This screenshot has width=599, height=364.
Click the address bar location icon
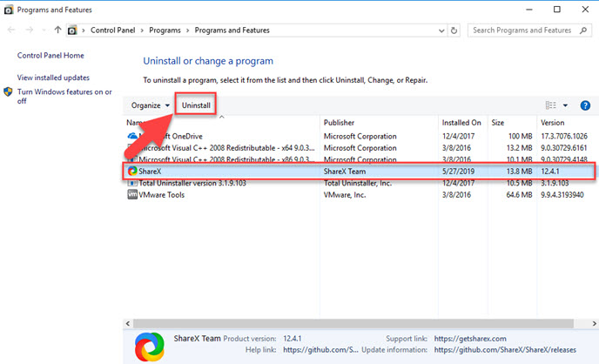coord(72,30)
